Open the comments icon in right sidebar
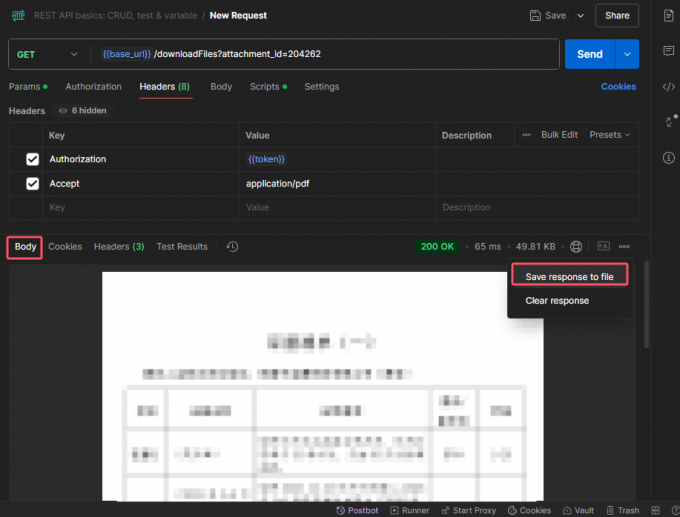 (x=668, y=51)
